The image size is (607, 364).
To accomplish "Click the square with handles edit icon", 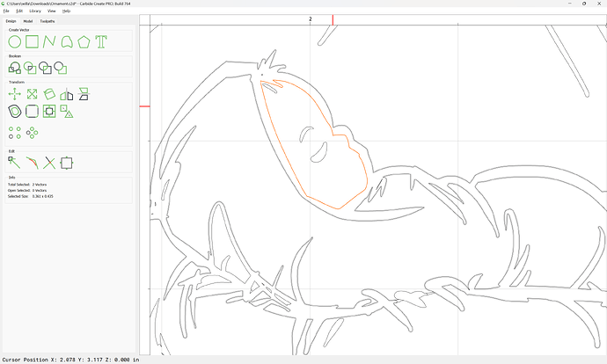I will tap(67, 163).
